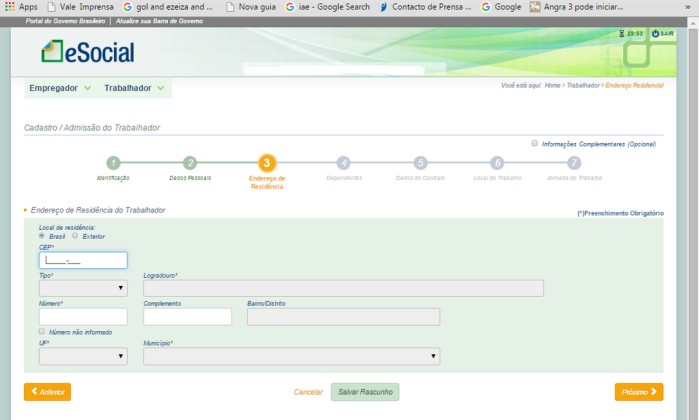Select the Brasil radio button
The image size is (699, 420).
coord(42,236)
